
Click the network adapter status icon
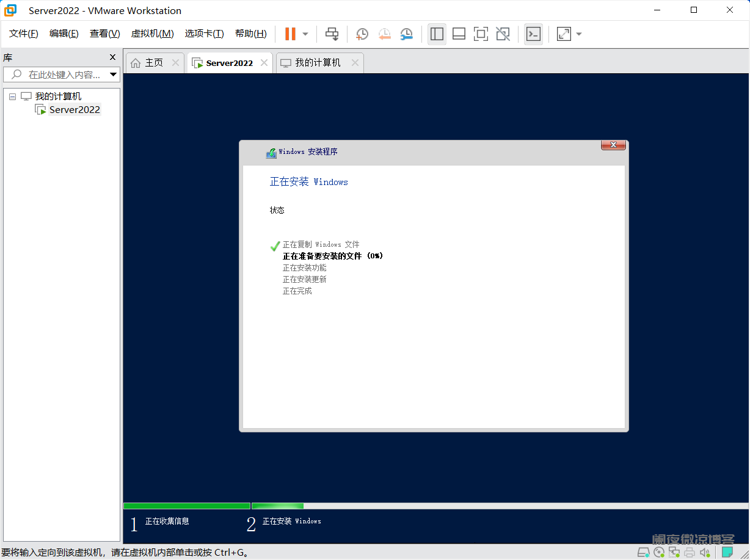[x=674, y=552]
